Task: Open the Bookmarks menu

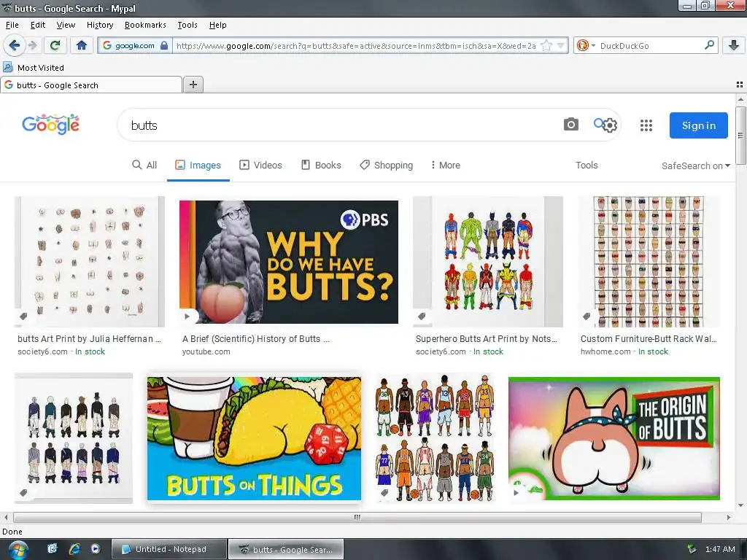Action: coord(145,25)
